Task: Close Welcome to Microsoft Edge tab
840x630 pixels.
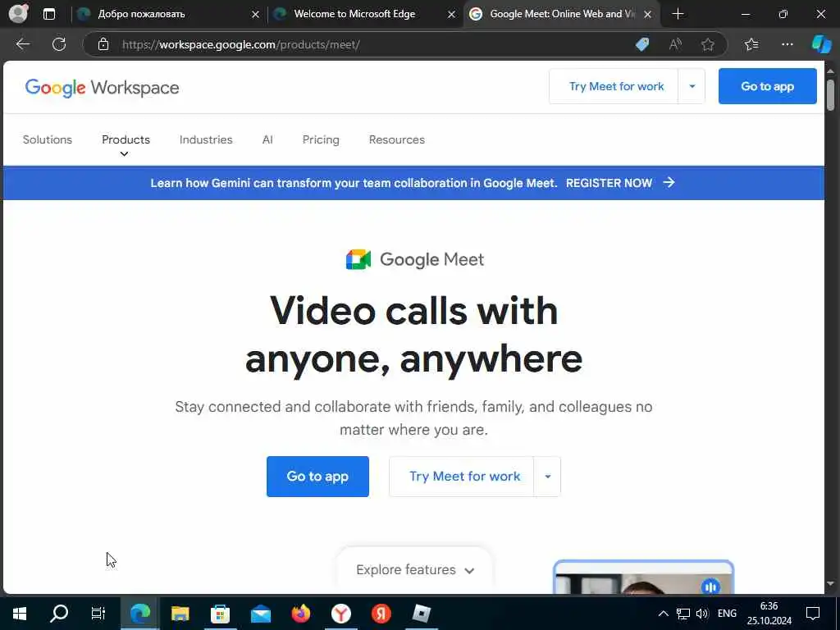Action: pos(452,15)
